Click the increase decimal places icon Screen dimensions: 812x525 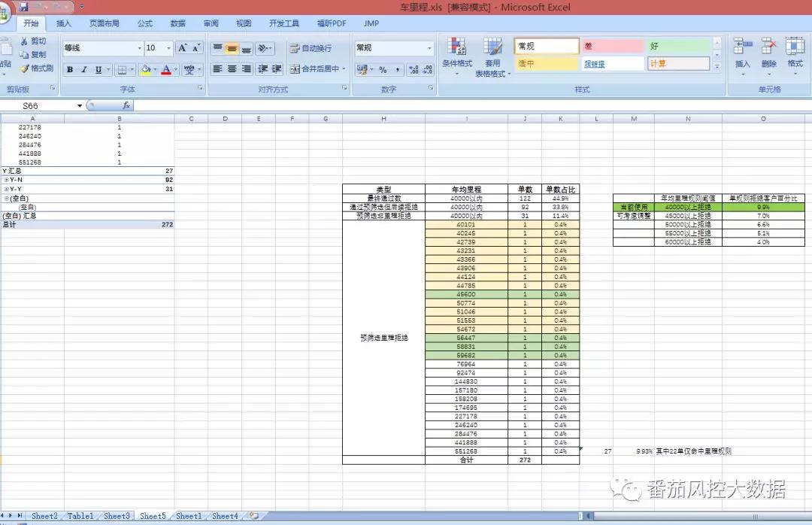(414, 69)
